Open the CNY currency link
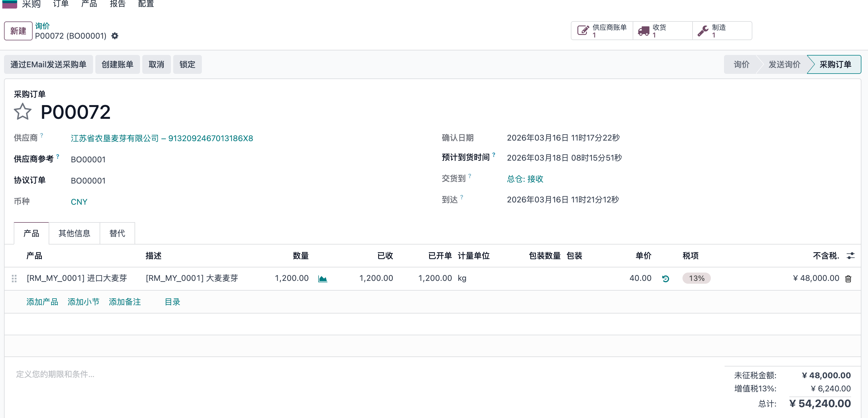868x418 pixels. [79, 202]
